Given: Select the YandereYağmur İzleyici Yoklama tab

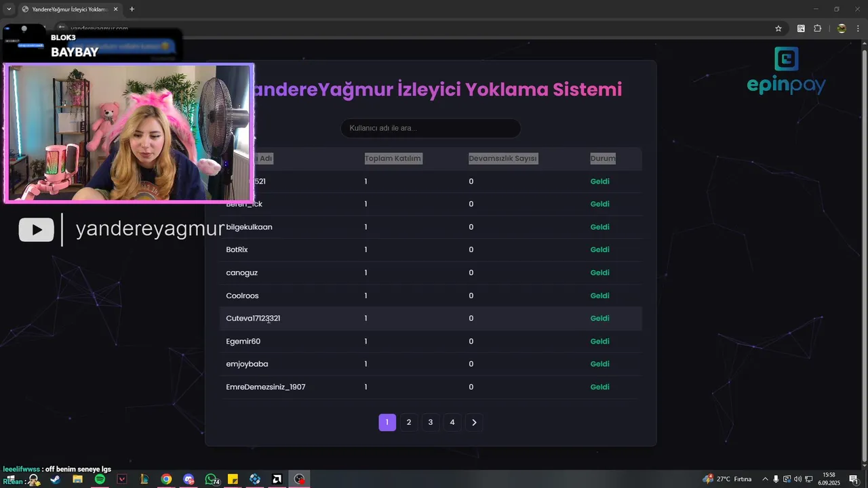Looking at the screenshot, I should point(70,9).
